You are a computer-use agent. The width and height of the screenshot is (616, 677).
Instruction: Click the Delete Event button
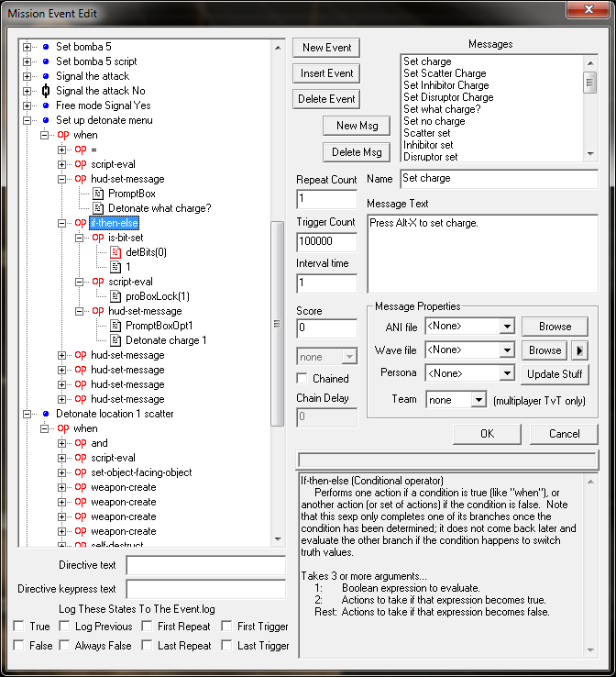tap(326, 99)
